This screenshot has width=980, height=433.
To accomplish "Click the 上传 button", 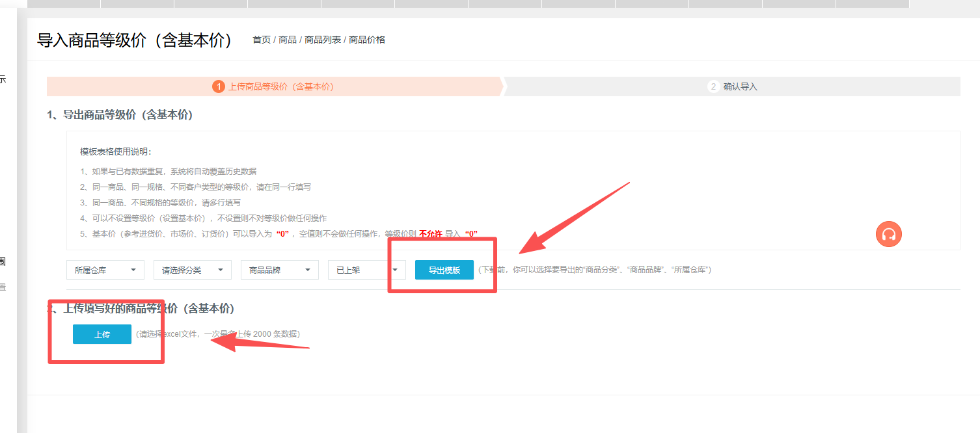I will pyautogui.click(x=102, y=334).
